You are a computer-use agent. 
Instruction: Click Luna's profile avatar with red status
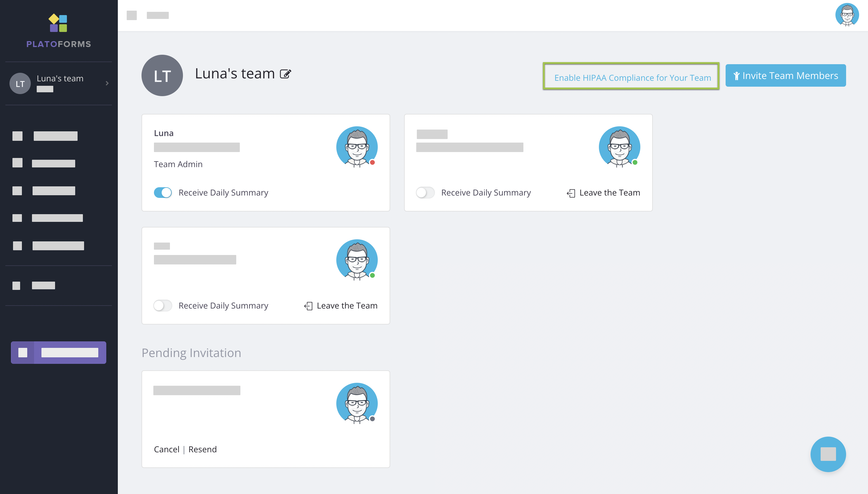[x=357, y=147]
